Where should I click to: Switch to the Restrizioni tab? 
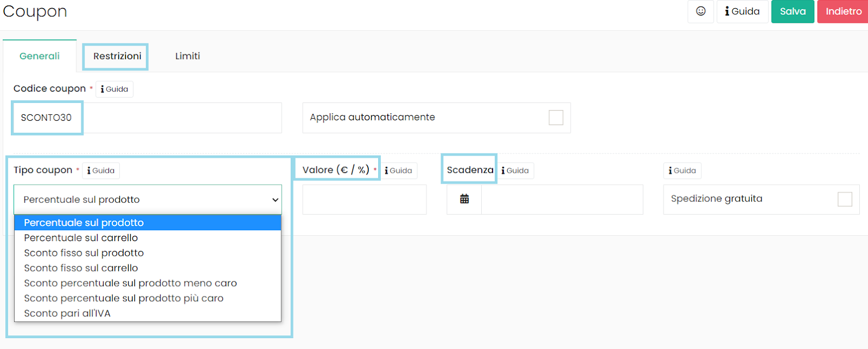tap(117, 56)
